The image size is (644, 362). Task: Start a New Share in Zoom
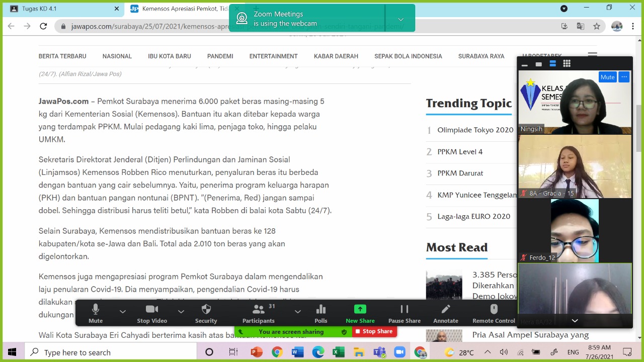(x=360, y=314)
